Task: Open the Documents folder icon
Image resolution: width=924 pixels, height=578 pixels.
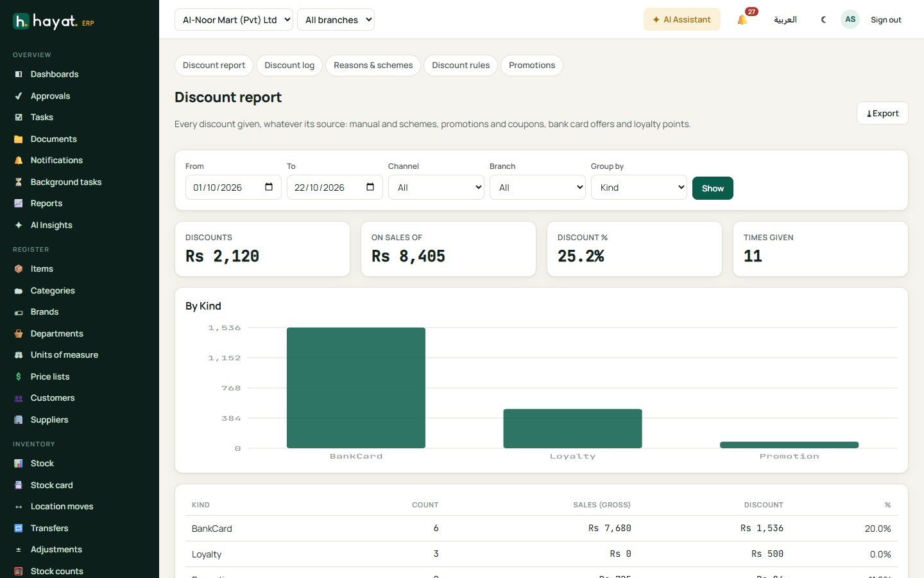Action: click(19, 139)
